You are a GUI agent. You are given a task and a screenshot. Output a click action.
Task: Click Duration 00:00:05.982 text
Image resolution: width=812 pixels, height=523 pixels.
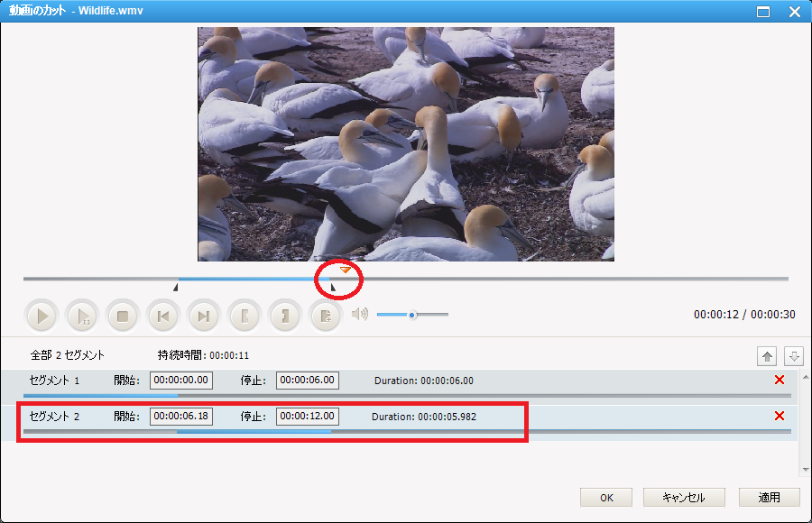(424, 417)
